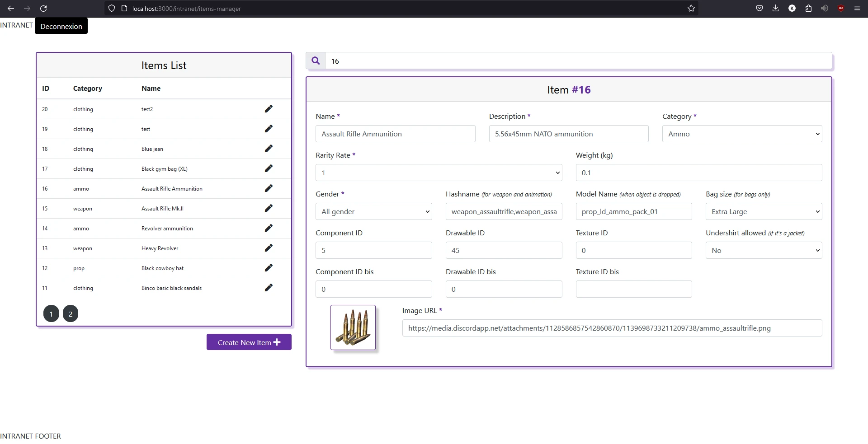Click the search magnifier icon
This screenshot has width=868, height=444.
tap(316, 61)
